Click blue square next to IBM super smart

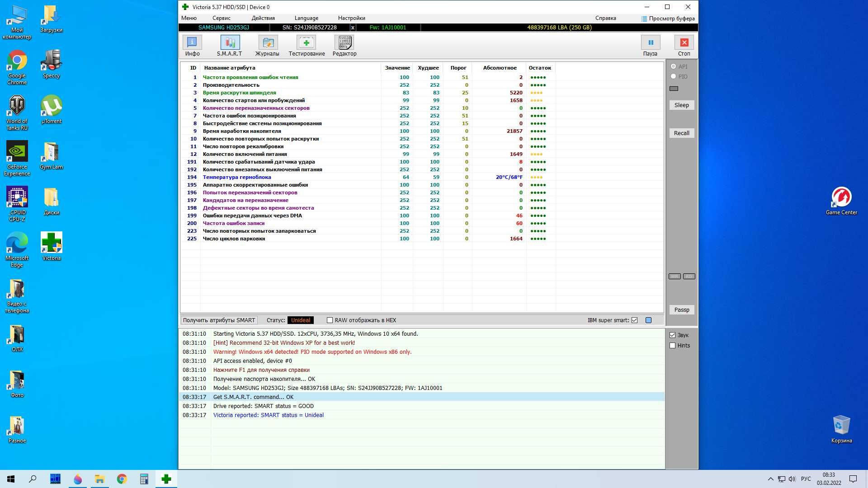pyautogui.click(x=649, y=320)
